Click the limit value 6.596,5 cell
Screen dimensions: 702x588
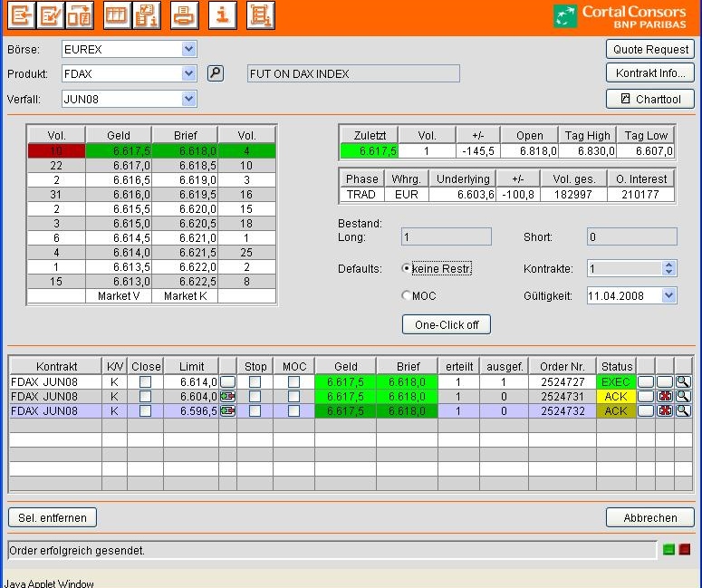(191, 410)
